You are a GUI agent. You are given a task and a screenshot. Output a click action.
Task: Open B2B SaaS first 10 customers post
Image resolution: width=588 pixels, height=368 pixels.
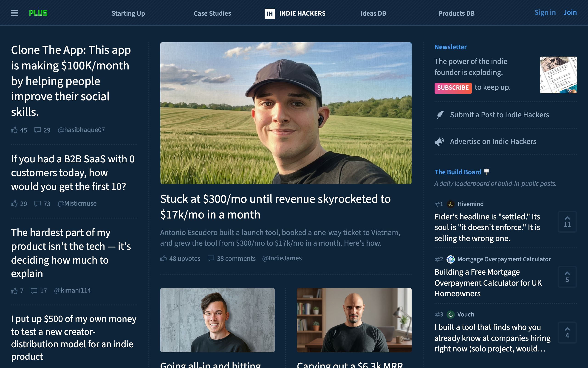[73, 172]
